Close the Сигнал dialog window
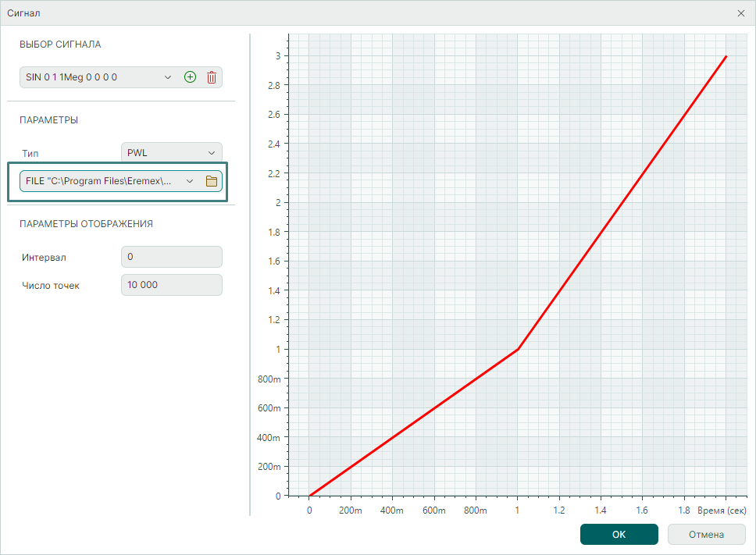Viewport: 756px width, 555px height. point(740,13)
